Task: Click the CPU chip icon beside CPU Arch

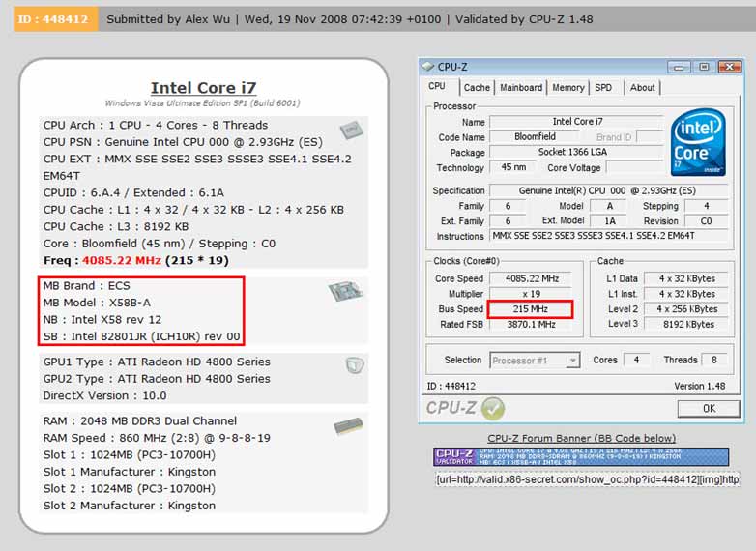Action: (351, 130)
